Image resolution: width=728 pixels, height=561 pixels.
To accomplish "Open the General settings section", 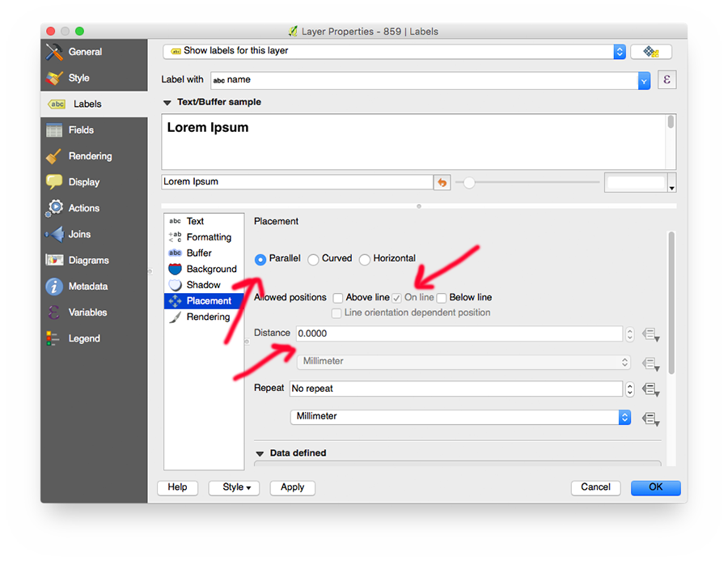I will (94, 52).
